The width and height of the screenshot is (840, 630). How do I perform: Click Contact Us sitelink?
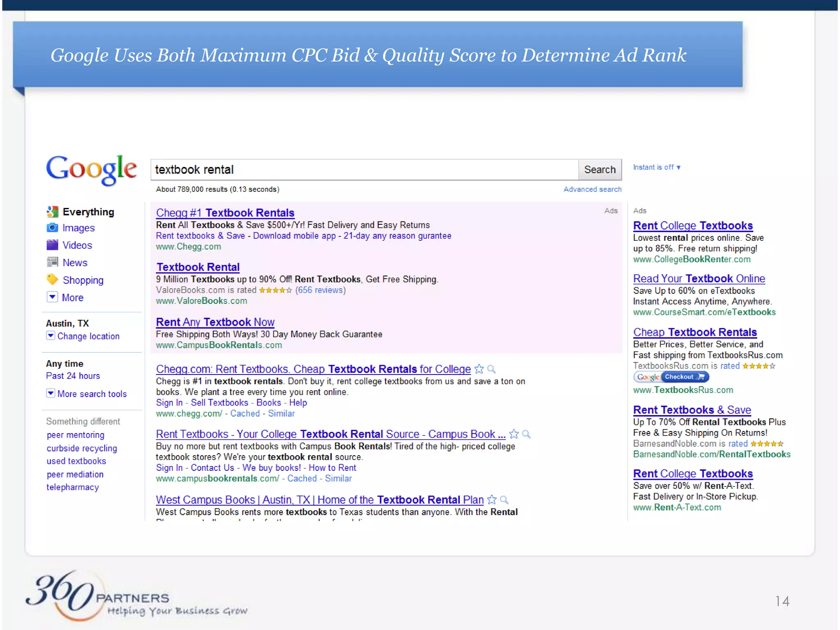coord(212,468)
